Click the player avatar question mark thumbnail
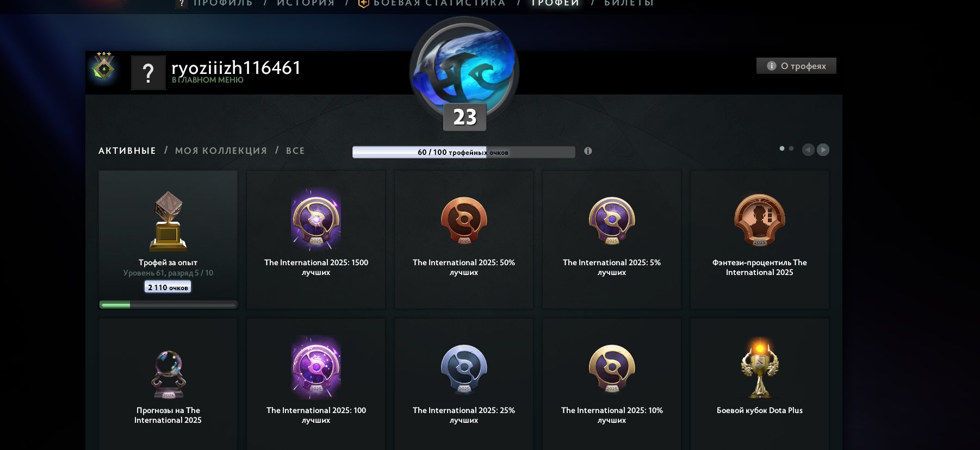This screenshot has width=980, height=450. click(x=148, y=73)
